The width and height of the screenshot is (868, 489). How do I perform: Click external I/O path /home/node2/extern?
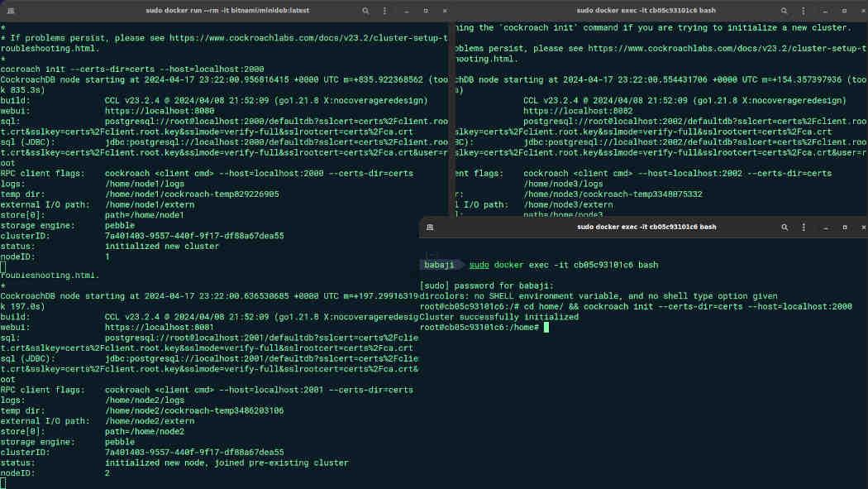pos(150,421)
